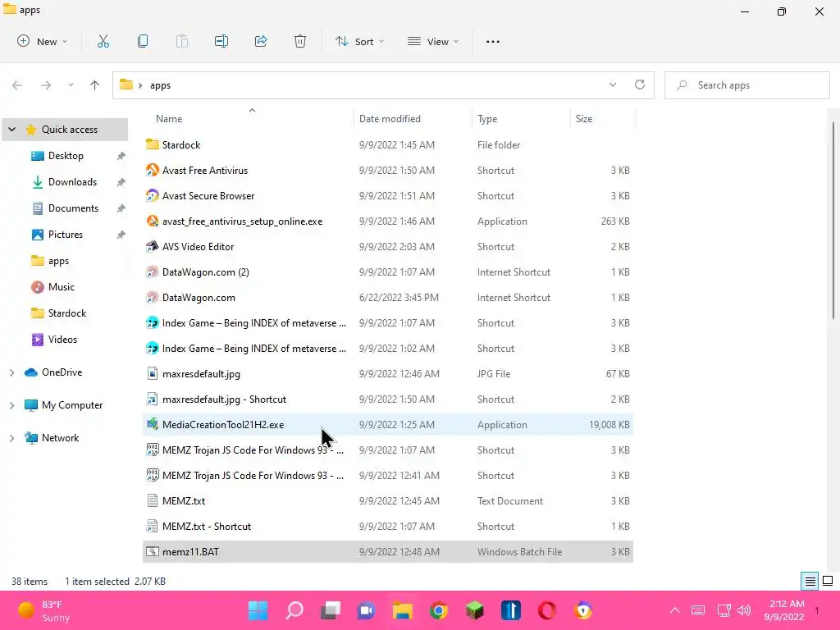Open Task View on taskbar

(x=331, y=610)
